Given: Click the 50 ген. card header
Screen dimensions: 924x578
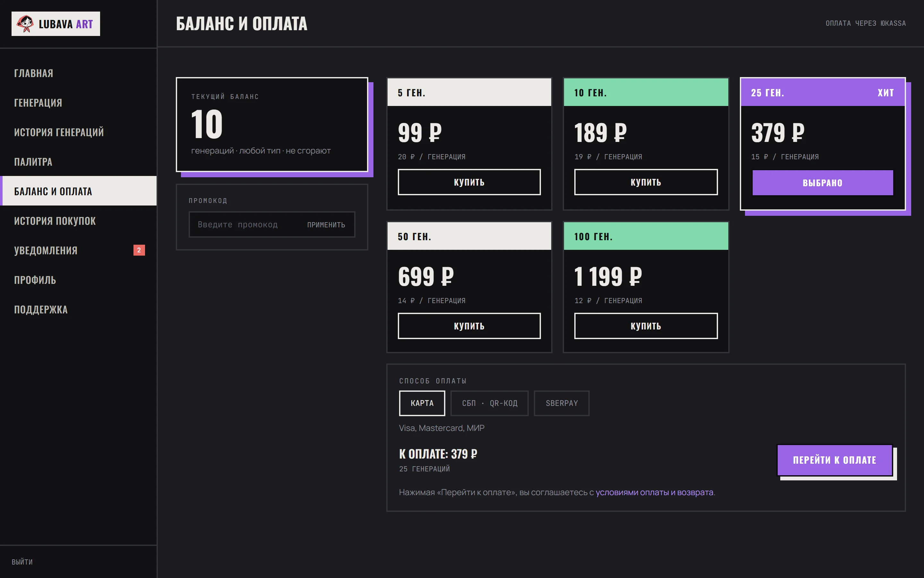Looking at the screenshot, I should pos(469,236).
